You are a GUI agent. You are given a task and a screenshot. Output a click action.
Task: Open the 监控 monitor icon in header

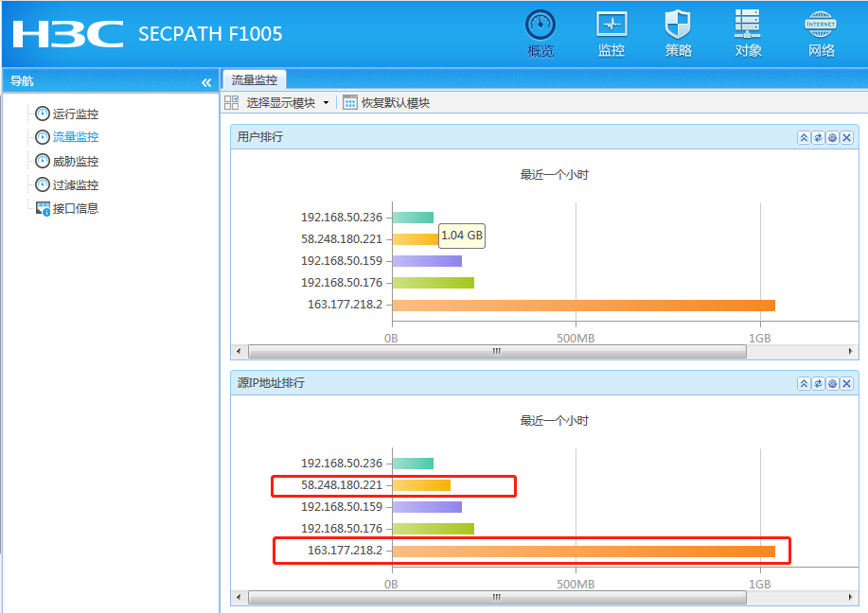(x=611, y=33)
